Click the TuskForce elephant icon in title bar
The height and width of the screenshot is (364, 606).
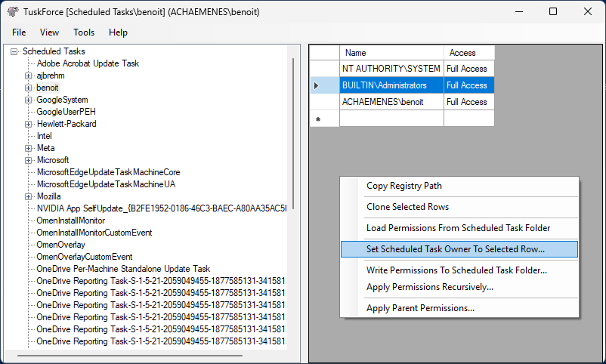13,11
